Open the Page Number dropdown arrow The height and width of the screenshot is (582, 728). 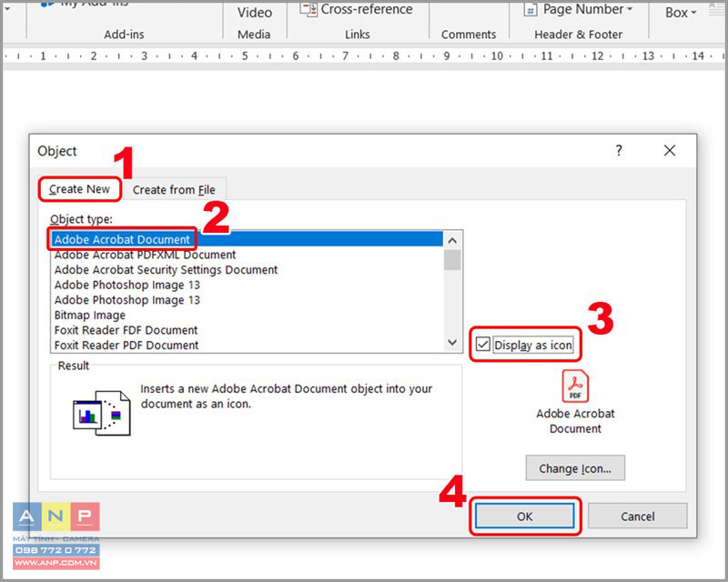pos(630,9)
